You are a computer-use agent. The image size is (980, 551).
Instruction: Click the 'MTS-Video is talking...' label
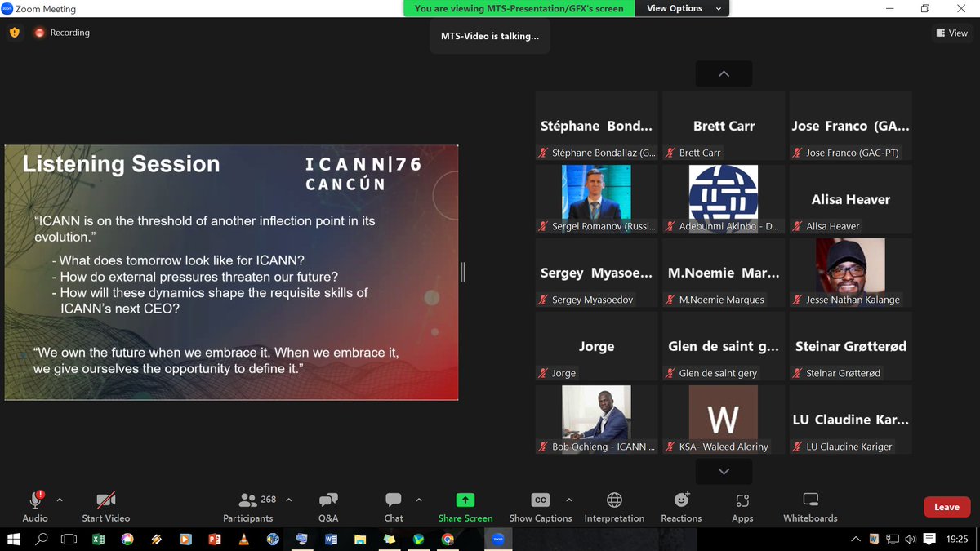490,36
